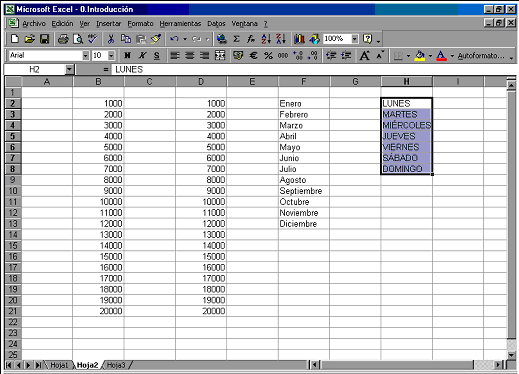519x374 pixels.
Task: Open the Archivo menu
Action: click(x=34, y=23)
